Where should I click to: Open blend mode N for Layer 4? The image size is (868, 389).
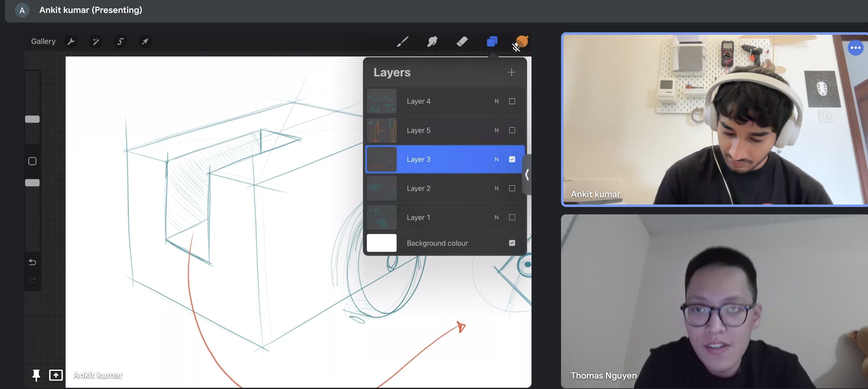coord(496,101)
